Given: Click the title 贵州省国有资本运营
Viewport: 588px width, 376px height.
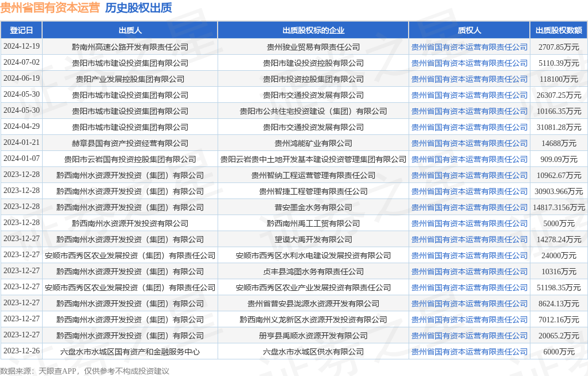Looking at the screenshot, I should pos(50,8).
